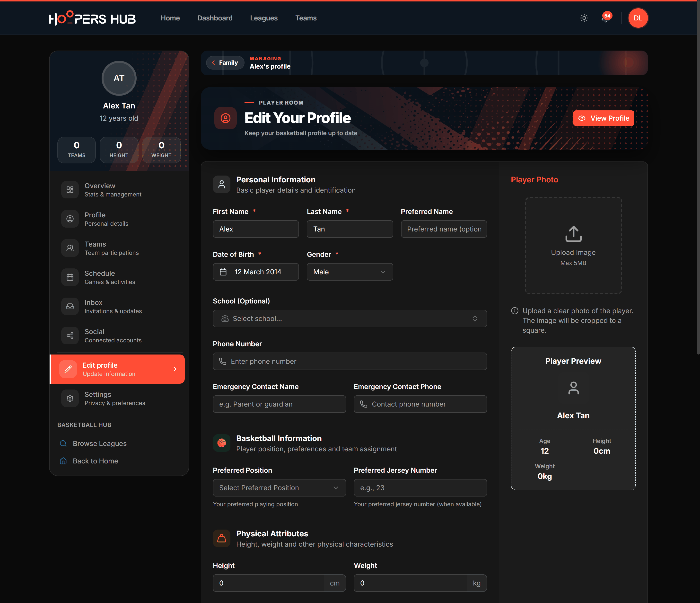The height and width of the screenshot is (603, 700).
Task: Click the basketball icon beside Basketball Information
Action: [x=222, y=443]
